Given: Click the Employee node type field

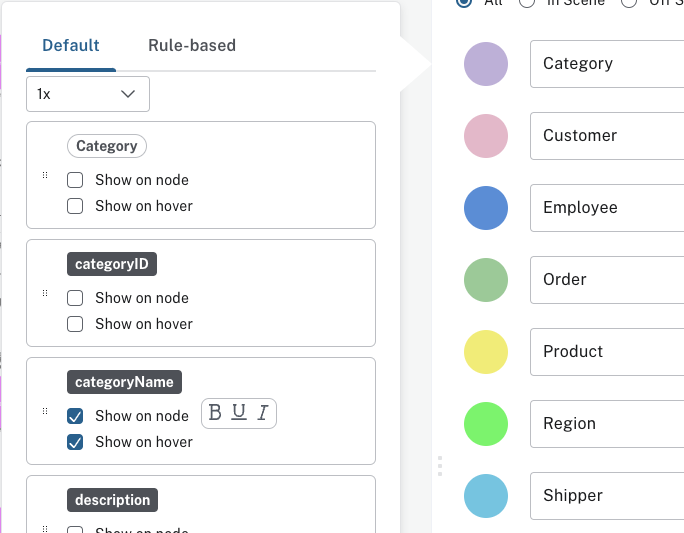Looking at the screenshot, I should click(607, 208).
